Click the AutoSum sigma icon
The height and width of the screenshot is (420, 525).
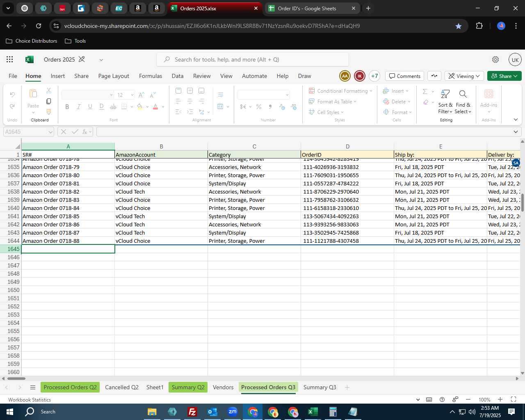(x=425, y=91)
